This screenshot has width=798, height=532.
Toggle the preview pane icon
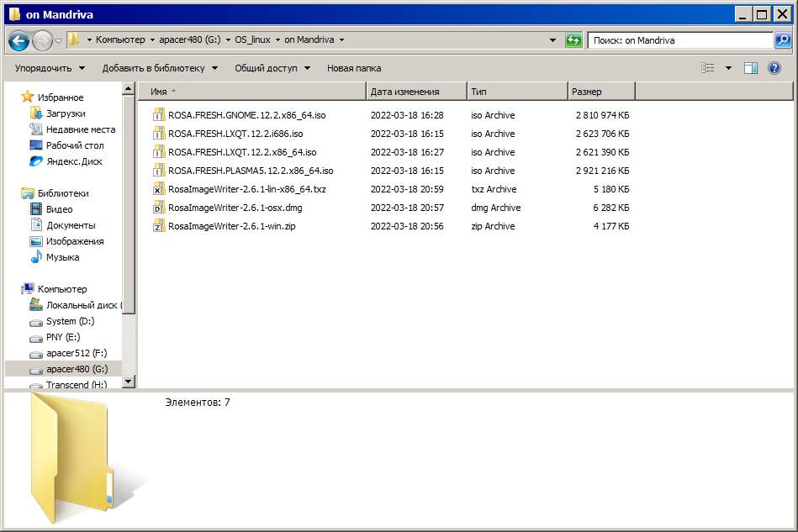pyautogui.click(x=751, y=68)
